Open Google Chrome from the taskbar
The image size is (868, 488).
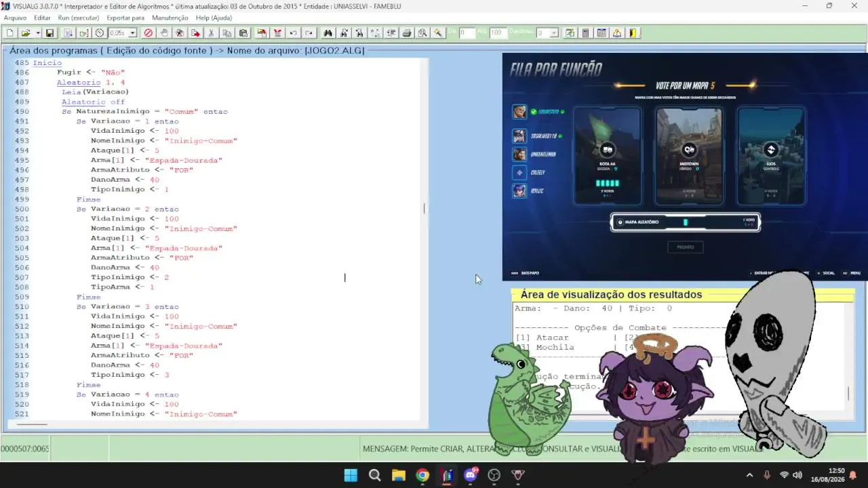pos(422,475)
